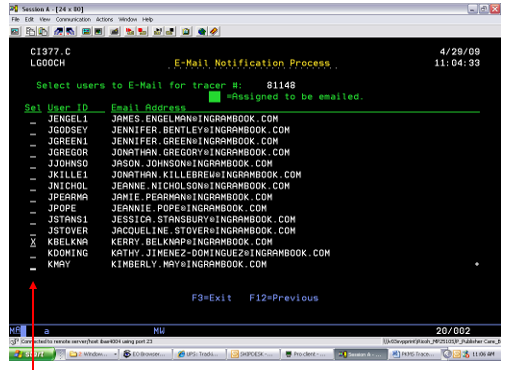The width and height of the screenshot is (511, 370).
Task: Click the Sel field for JGREEN1
Action: [x=33, y=142]
